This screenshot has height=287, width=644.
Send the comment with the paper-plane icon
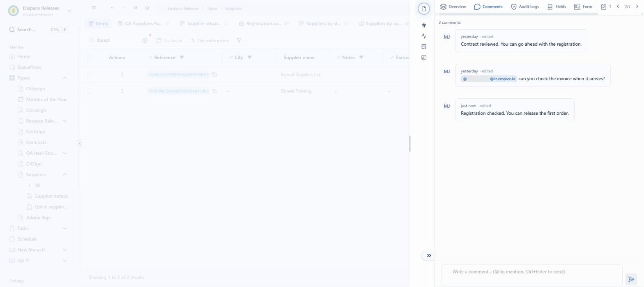631,280
